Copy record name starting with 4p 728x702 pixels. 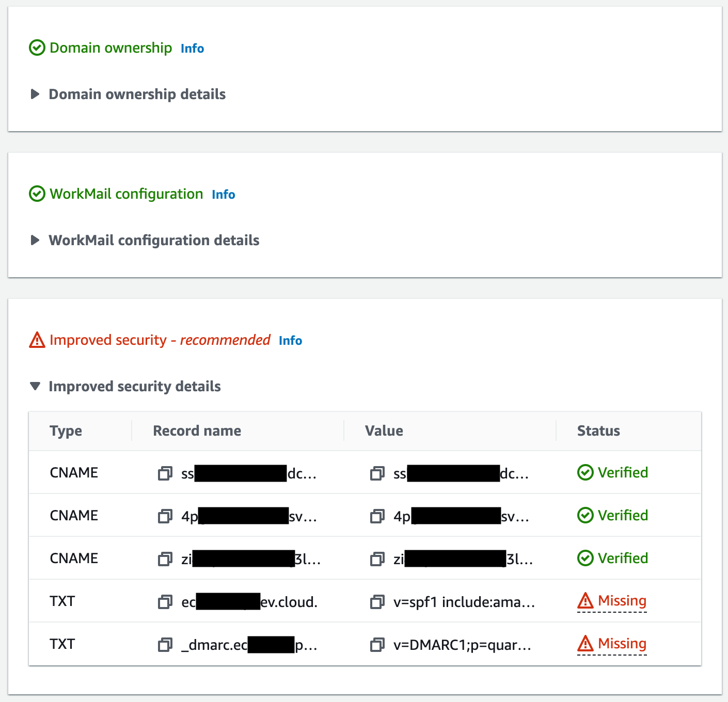pos(165,516)
